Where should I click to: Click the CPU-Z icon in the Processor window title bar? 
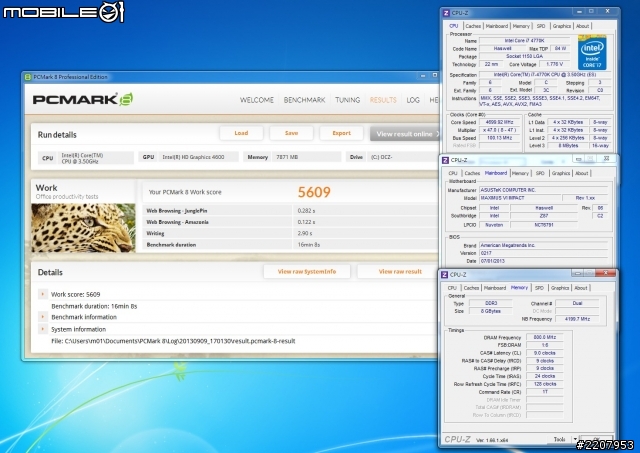(x=446, y=13)
